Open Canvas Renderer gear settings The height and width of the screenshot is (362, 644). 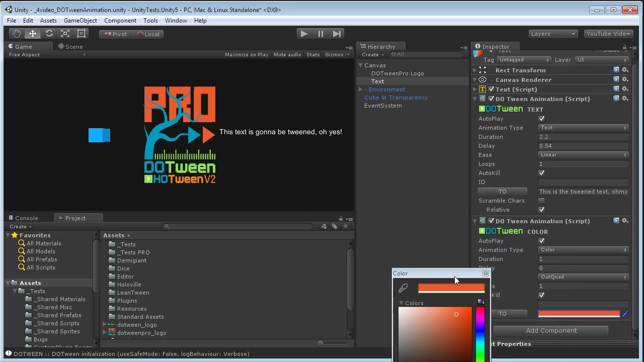coord(625,79)
